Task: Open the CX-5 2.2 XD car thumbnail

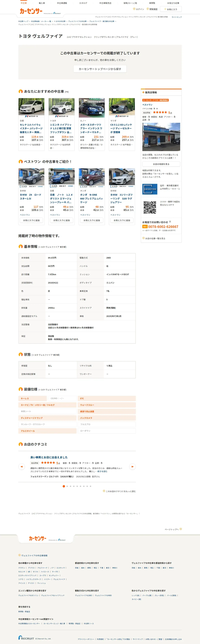Action: 122,108
